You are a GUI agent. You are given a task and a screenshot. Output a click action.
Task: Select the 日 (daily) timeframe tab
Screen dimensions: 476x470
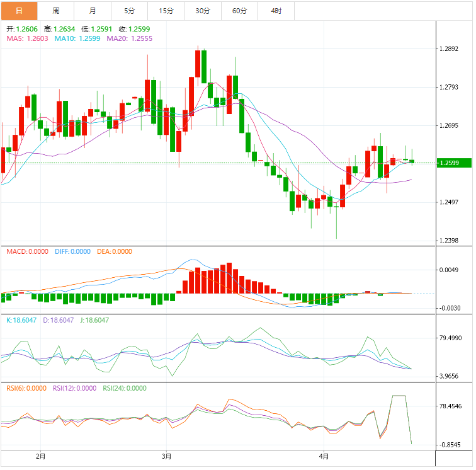(x=19, y=11)
